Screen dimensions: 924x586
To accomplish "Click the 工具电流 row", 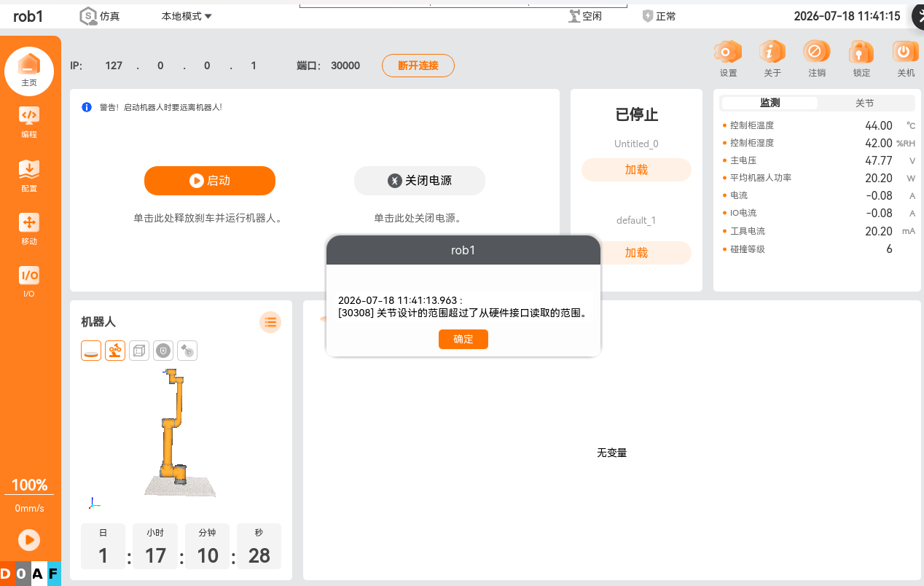I will [x=818, y=231].
